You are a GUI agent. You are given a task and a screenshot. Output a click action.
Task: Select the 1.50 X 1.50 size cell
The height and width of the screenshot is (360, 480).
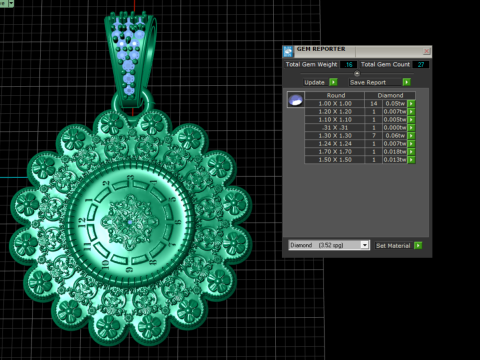[x=335, y=160]
